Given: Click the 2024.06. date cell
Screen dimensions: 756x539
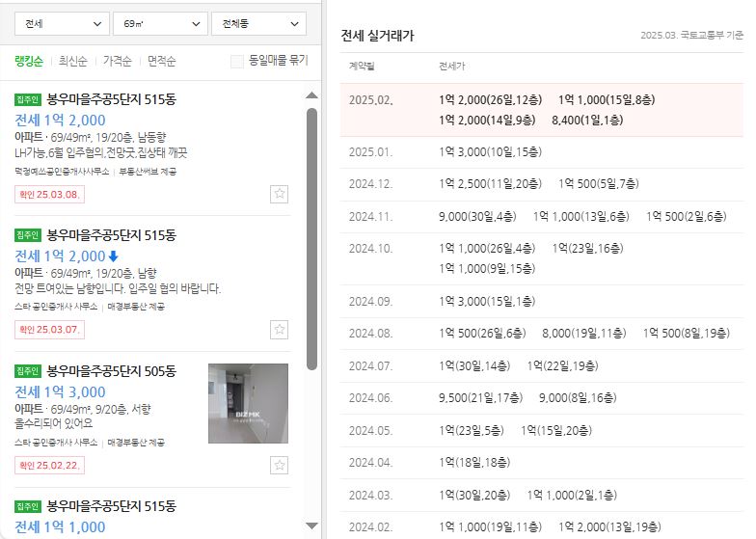Looking at the screenshot, I should coord(370,397).
